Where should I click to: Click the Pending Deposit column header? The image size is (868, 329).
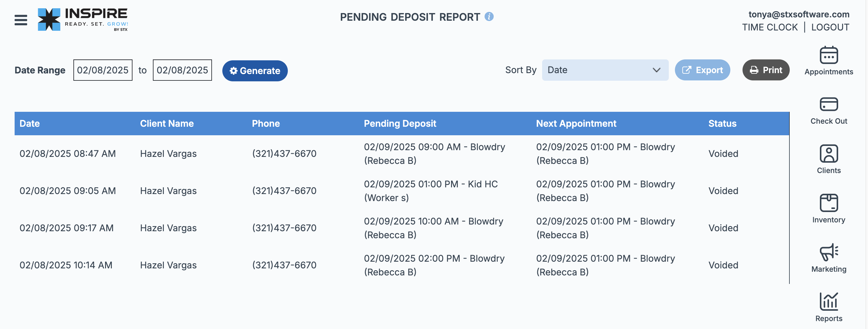(x=400, y=124)
